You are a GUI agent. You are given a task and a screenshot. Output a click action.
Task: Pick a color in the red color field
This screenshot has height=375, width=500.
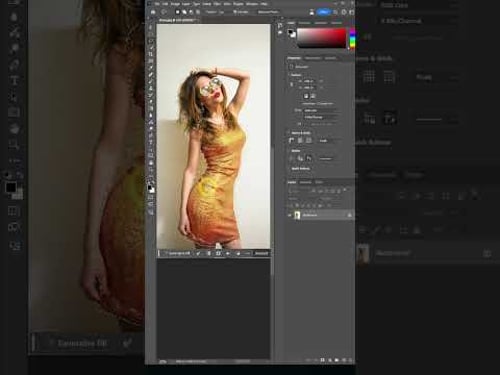[x=322, y=38]
